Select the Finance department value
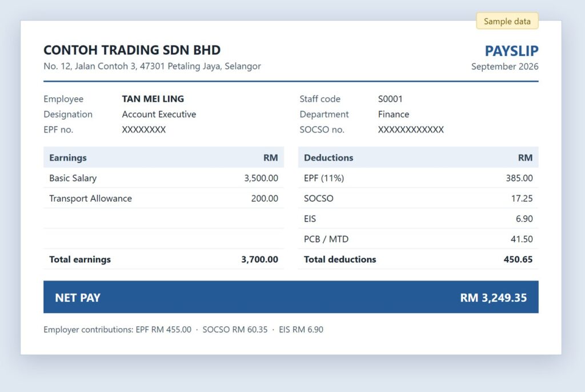 point(394,114)
